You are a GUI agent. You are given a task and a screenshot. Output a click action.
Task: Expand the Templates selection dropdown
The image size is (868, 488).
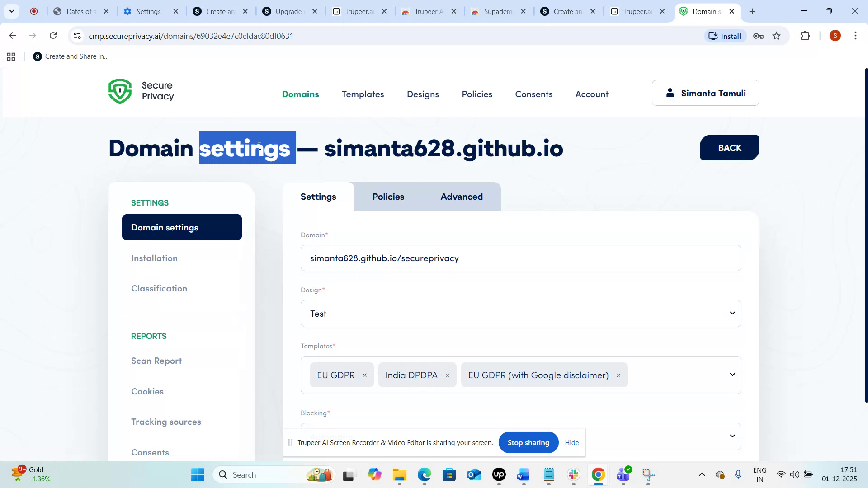(x=731, y=375)
